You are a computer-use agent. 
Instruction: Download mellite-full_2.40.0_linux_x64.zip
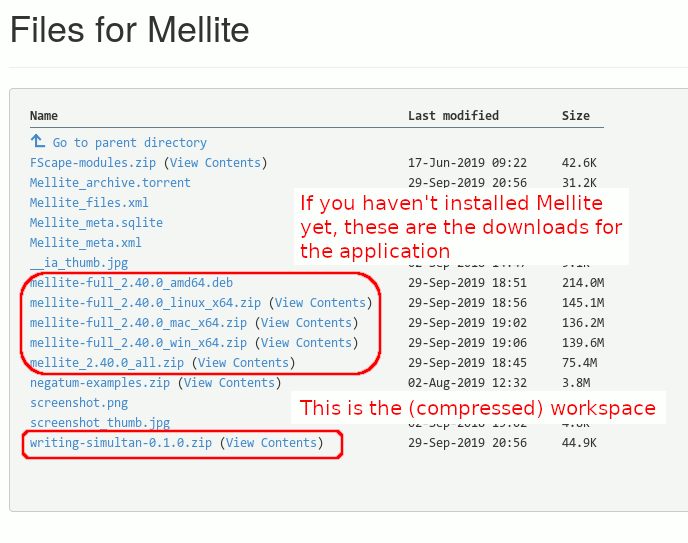click(145, 303)
